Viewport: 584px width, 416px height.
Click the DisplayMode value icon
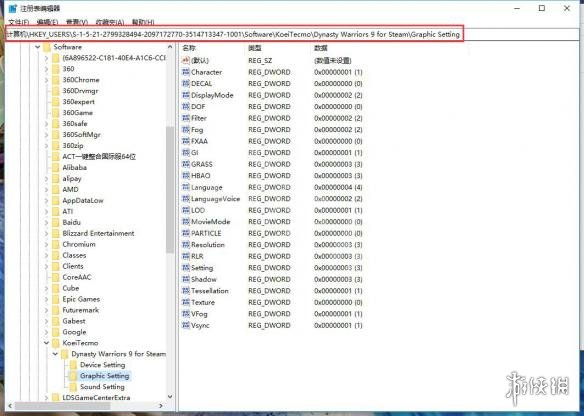[185, 95]
